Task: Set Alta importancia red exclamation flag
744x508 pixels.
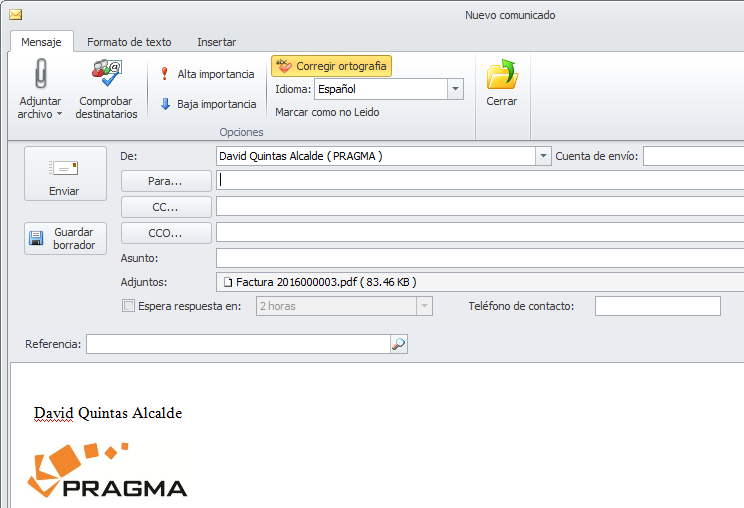Action: [x=207, y=74]
